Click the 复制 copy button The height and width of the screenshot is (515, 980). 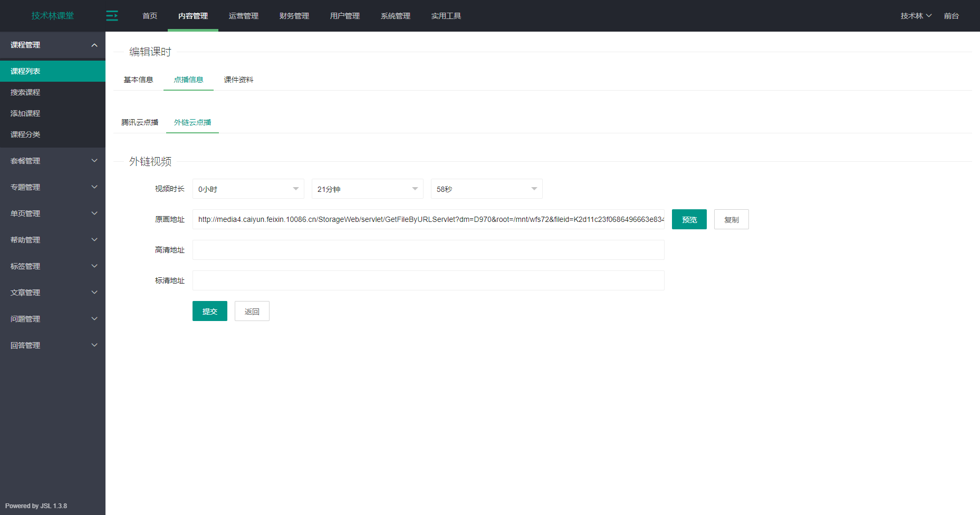pos(732,219)
